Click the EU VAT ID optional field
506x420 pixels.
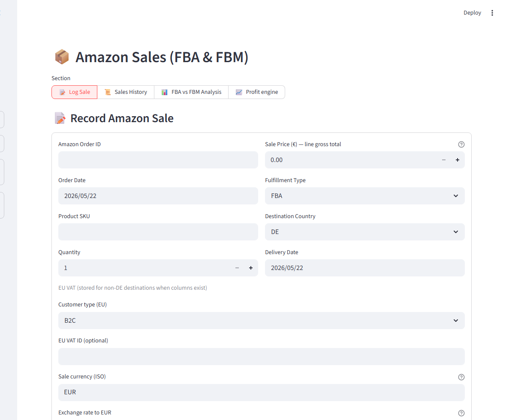262,357
